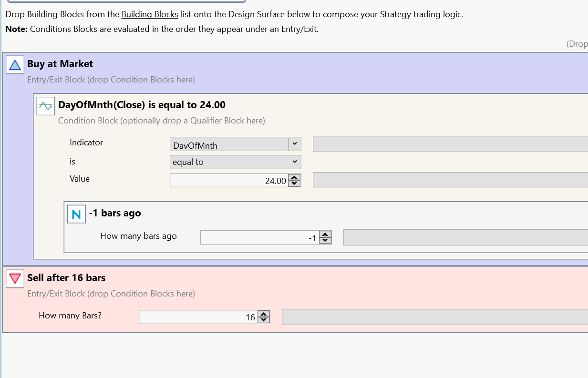
Task: Click the red Sell triangle icon
Action: pyautogui.click(x=15, y=279)
